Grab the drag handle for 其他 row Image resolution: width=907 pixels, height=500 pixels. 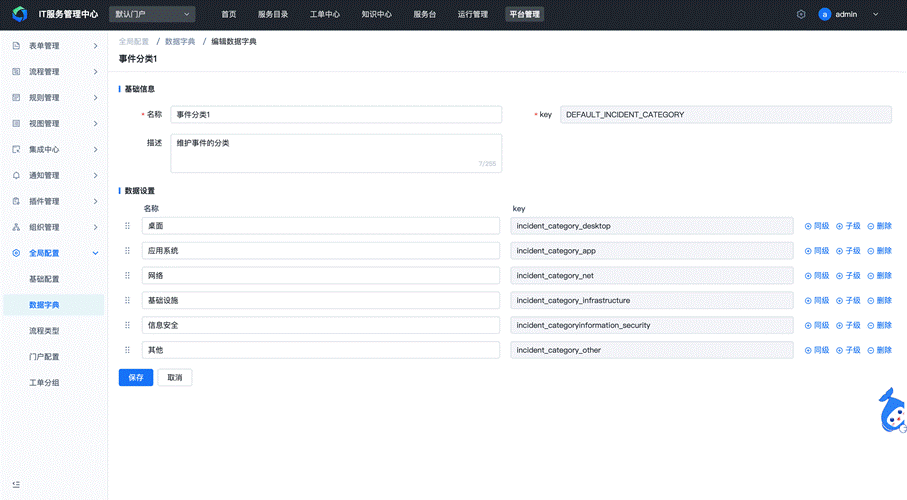127,350
